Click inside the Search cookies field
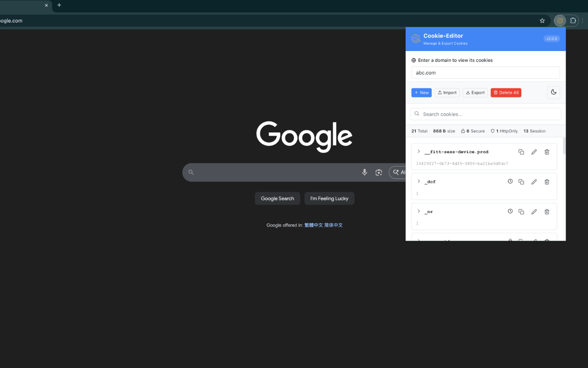Screen dimensions: 588x368 485,114
